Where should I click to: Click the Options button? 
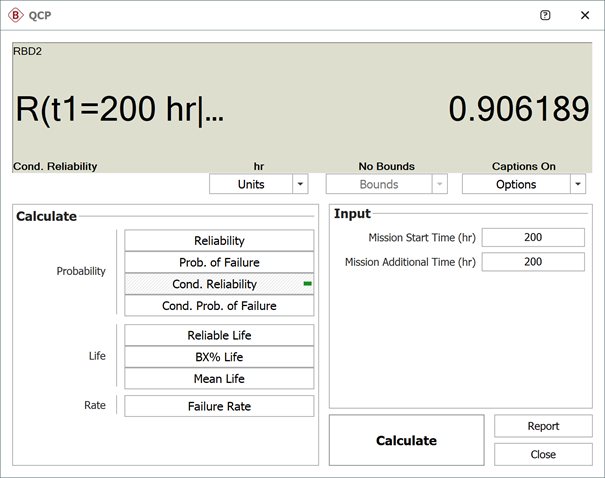[x=515, y=184]
